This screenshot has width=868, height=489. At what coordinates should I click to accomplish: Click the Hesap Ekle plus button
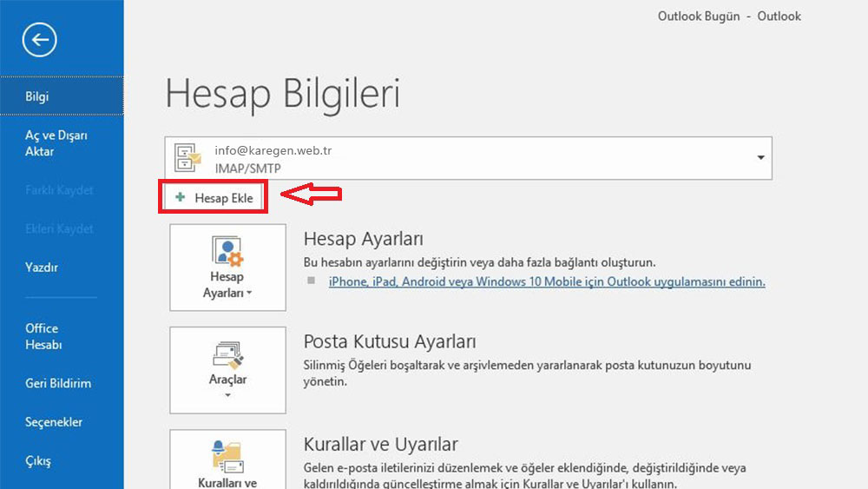pos(214,198)
